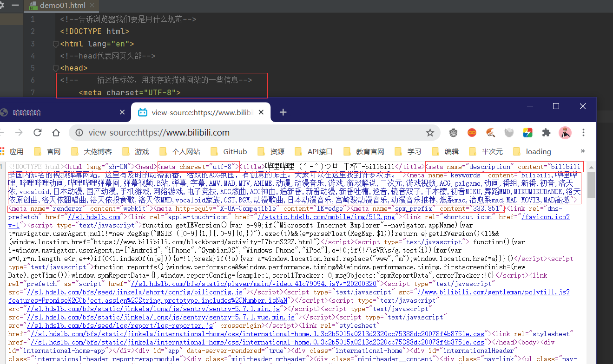613x364 pixels.
Task: Open a new browser tab with the plus button
Action: pyautogui.click(x=283, y=112)
